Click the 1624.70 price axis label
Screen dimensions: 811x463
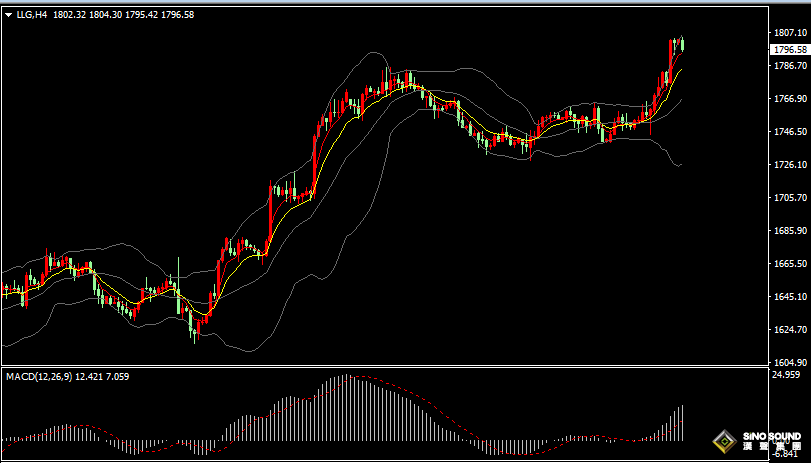point(789,330)
